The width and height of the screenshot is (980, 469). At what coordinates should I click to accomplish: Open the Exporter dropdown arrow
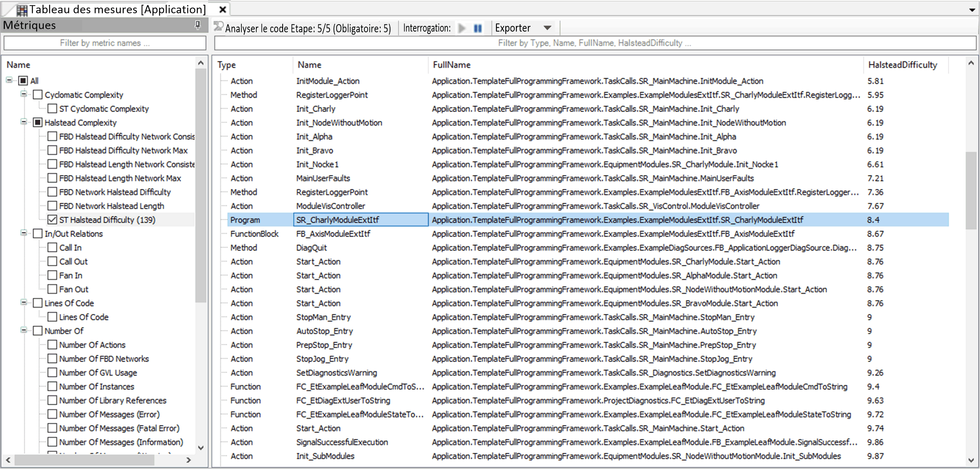[548, 28]
